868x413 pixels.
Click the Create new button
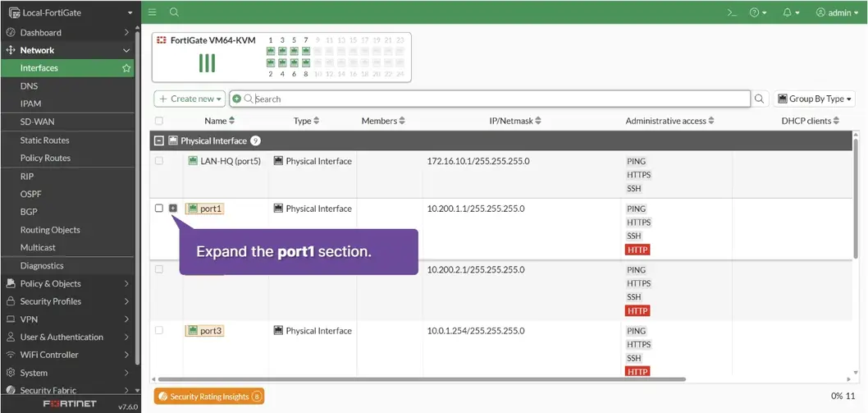point(190,99)
